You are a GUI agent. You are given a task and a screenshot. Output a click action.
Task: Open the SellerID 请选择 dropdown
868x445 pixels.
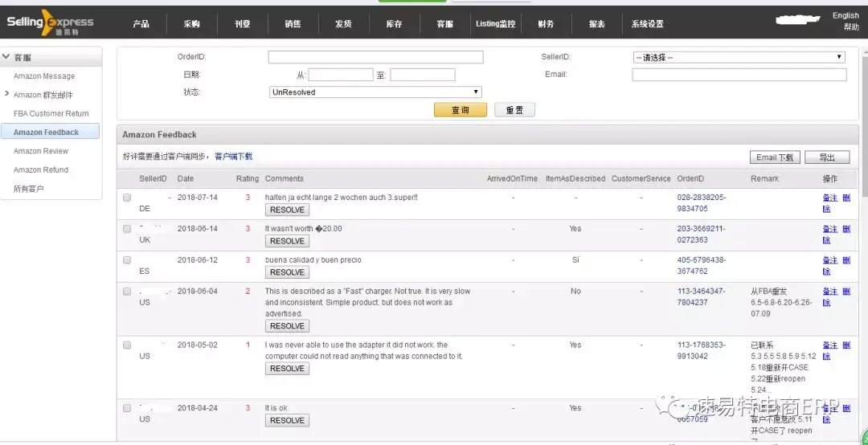[739, 57]
